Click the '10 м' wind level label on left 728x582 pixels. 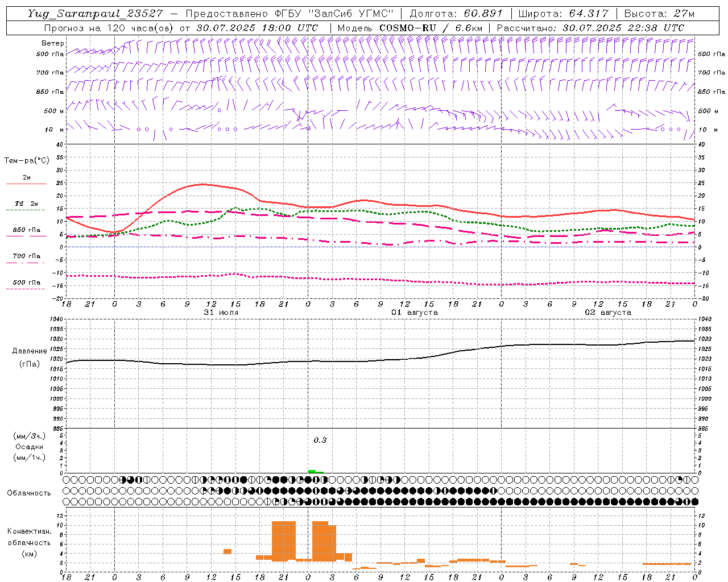coord(54,130)
